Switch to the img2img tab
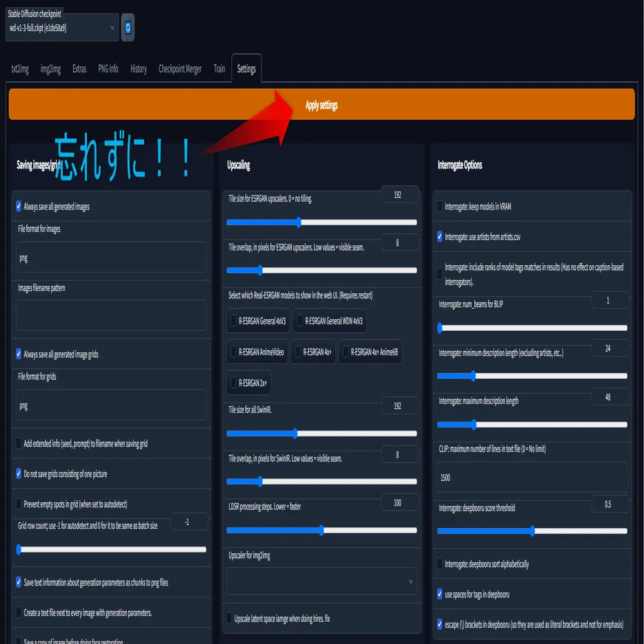 point(50,69)
